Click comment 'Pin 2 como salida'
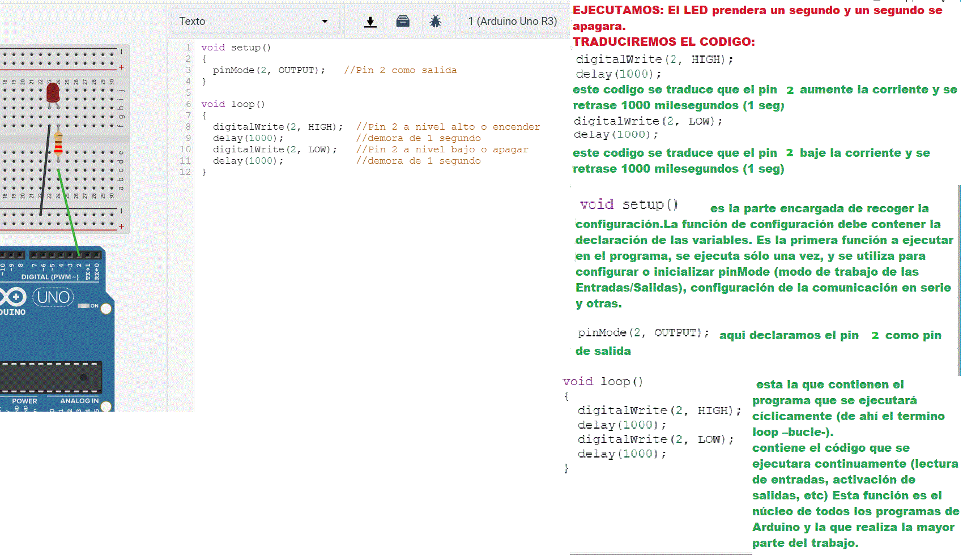This screenshot has width=980, height=560. (400, 70)
